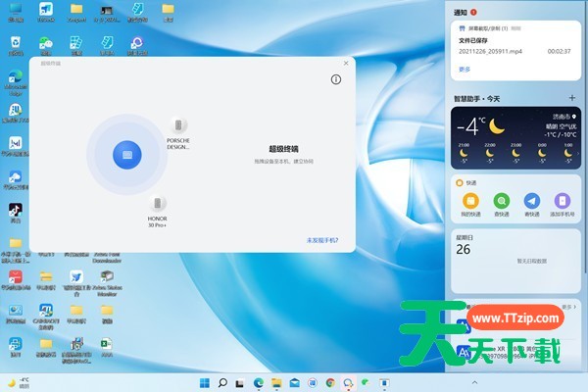Click the purple 添加手机号 icon
This screenshot has height=392, width=588.
coord(562,200)
